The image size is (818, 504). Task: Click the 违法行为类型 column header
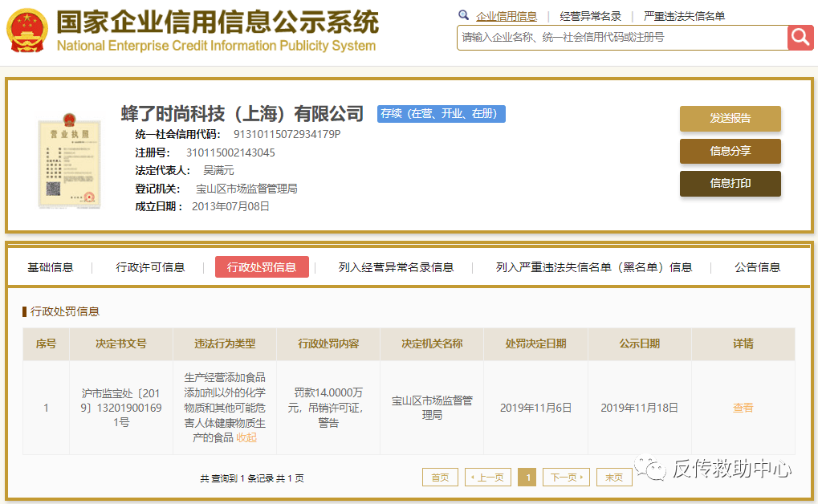[x=225, y=343]
